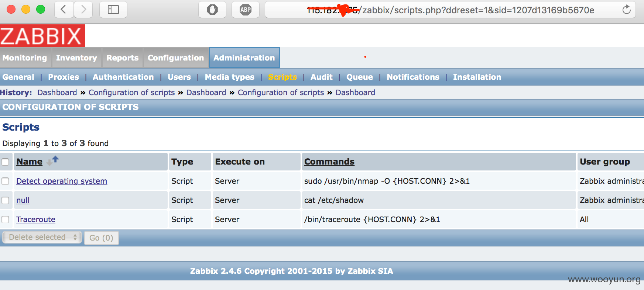Go to the General submenu
The width and height of the screenshot is (644, 290).
point(18,77)
